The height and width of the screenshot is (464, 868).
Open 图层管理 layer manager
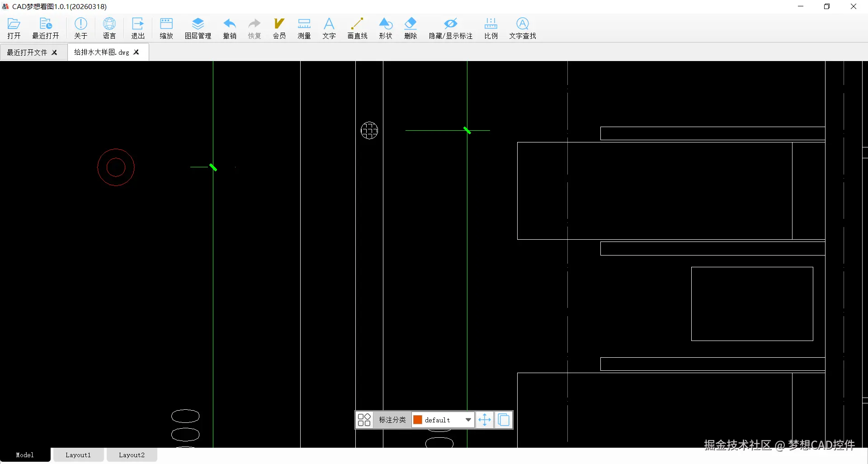coord(198,28)
